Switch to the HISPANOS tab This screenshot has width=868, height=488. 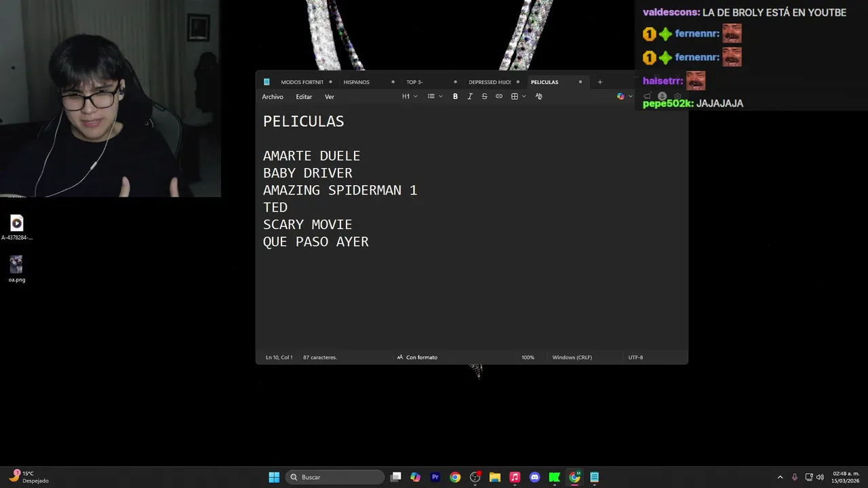point(357,82)
